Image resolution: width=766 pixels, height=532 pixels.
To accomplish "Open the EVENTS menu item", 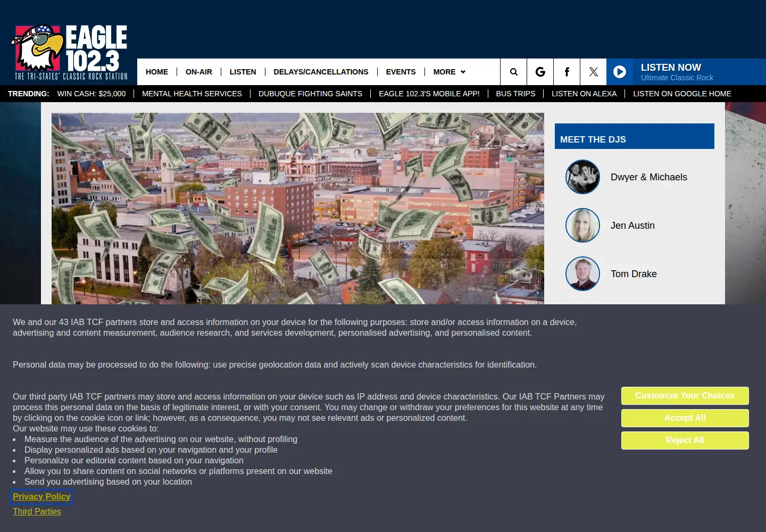I will coord(401,72).
